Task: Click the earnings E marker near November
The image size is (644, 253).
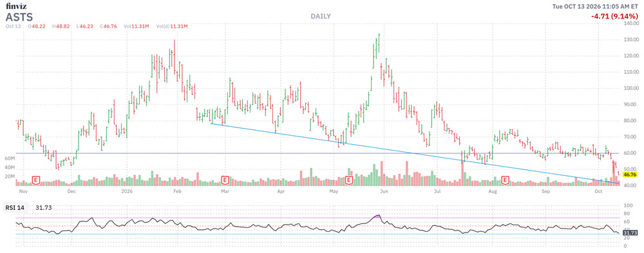Action: click(36, 180)
